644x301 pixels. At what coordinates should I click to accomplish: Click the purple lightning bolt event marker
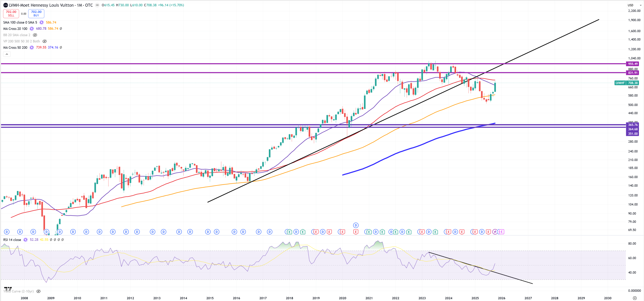[x=495, y=232]
